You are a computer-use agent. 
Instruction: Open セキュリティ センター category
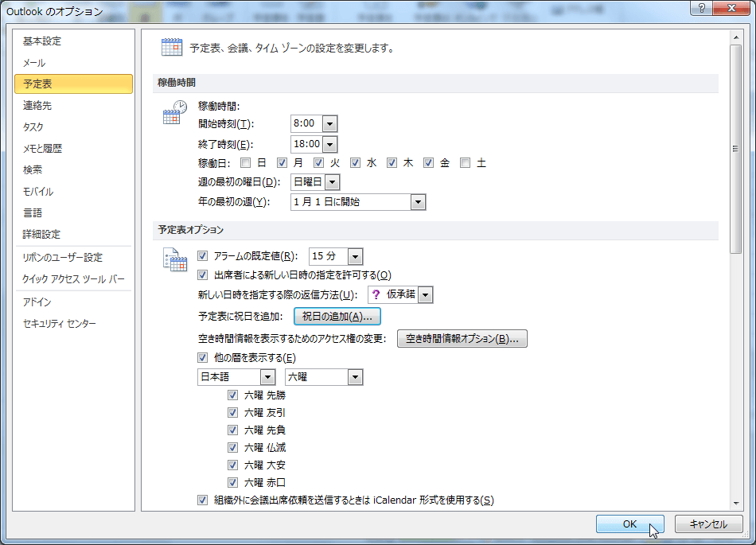73,323
